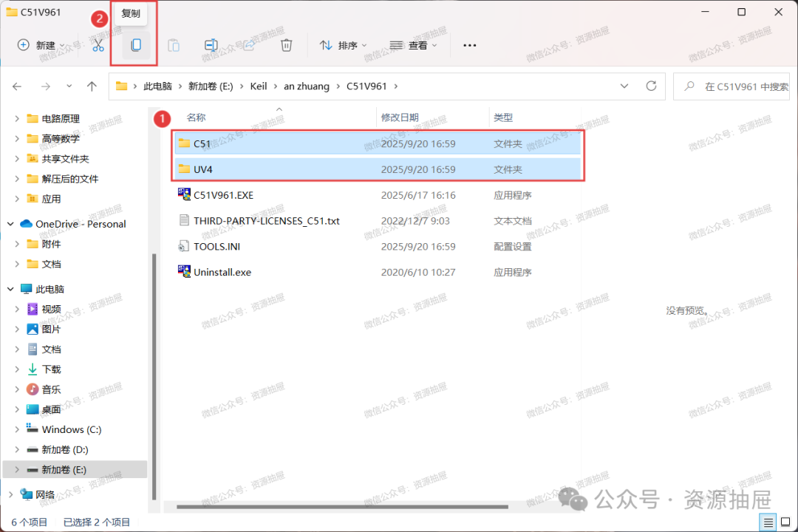The width and height of the screenshot is (798, 532).
Task: Click the Delete trash bin icon
Action: click(x=287, y=45)
